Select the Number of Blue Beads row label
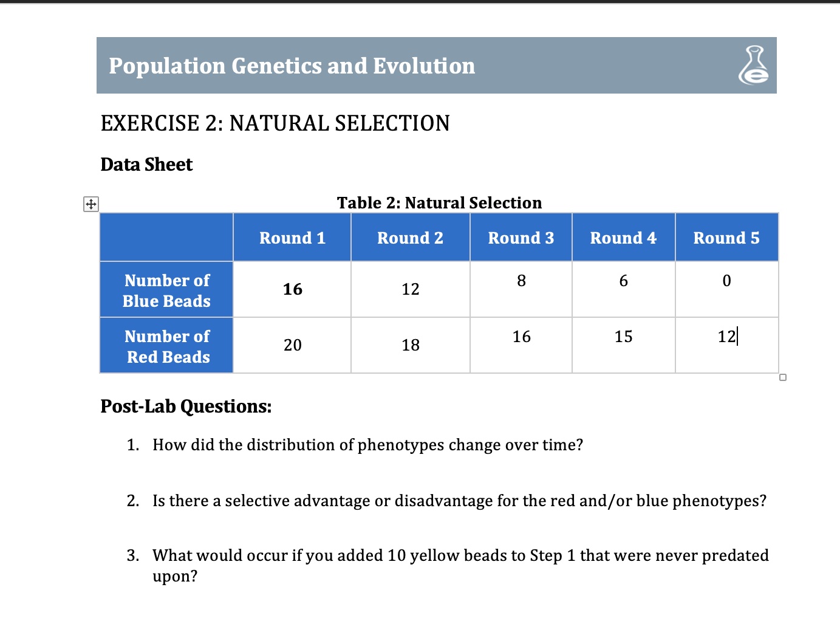Viewport: 840px width, 635px height. click(166, 290)
